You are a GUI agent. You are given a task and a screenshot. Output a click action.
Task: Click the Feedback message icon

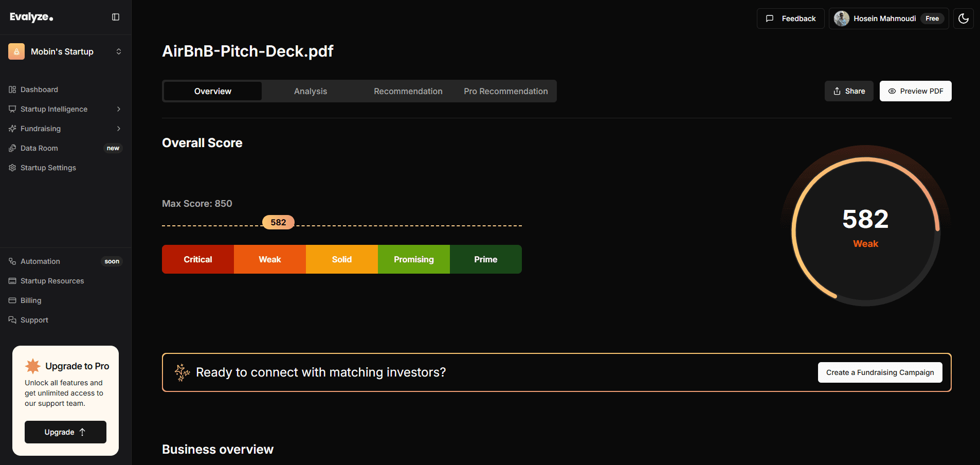(770, 19)
